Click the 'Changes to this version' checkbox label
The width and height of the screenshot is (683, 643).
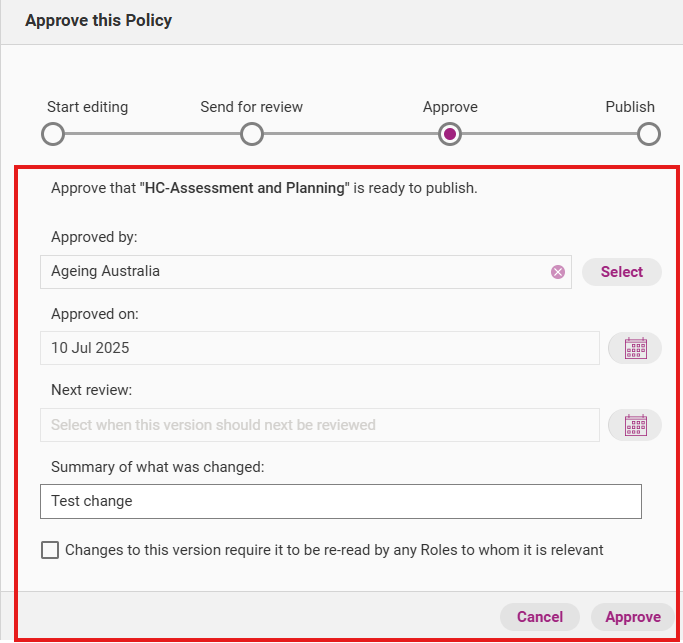(x=334, y=550)
